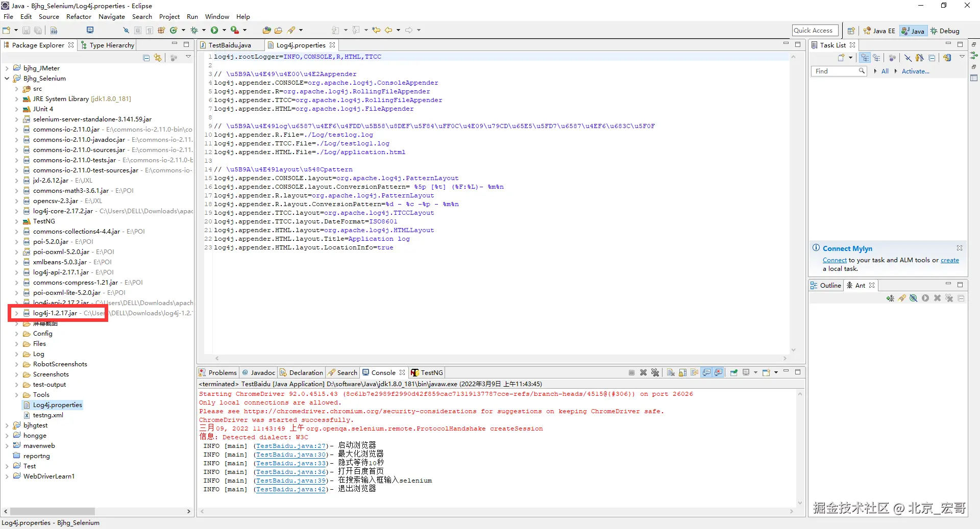Switch to the TestBaidu.java editor tab

[x=230, y=45]
